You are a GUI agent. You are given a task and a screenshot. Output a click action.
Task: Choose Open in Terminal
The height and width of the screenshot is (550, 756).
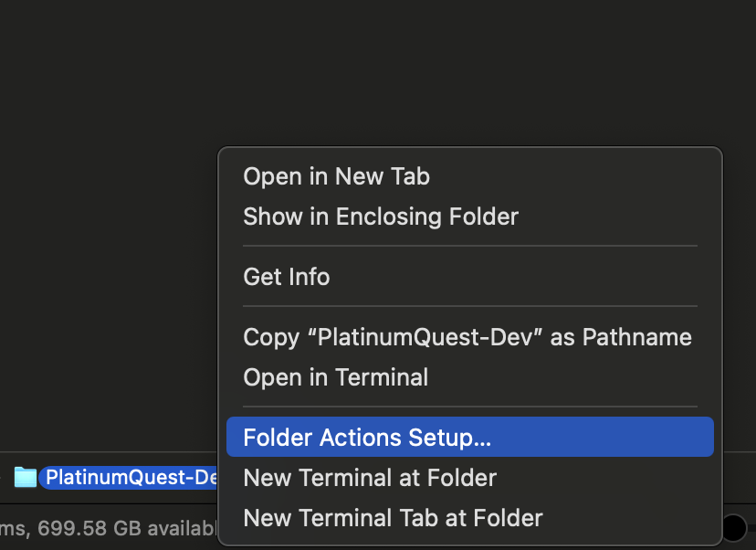click(335, 376)
